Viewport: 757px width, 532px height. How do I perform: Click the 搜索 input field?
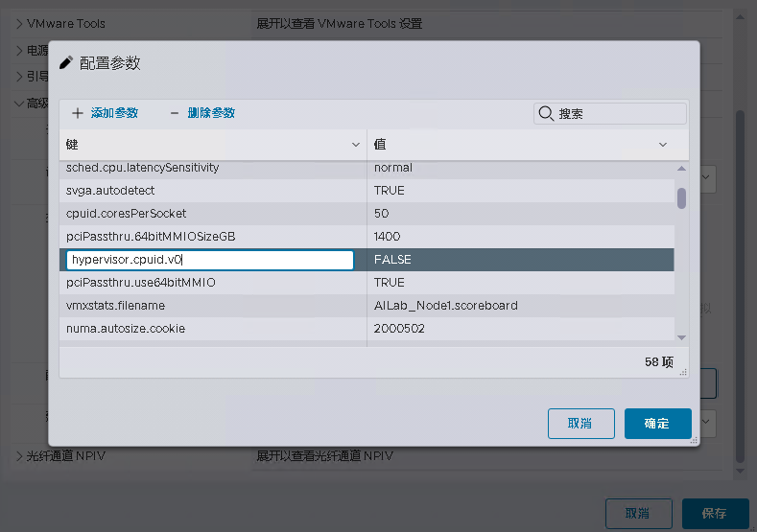point(619,113)
